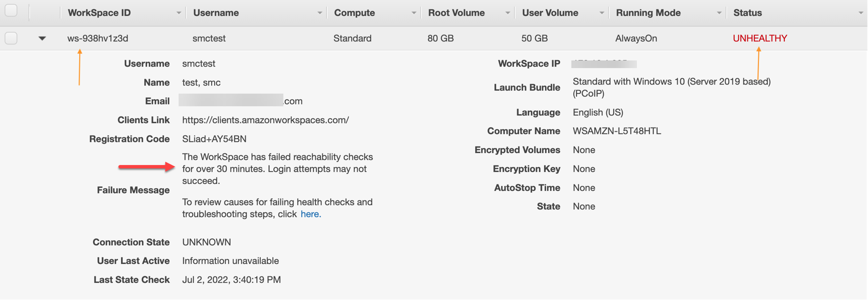Select the checkbox for workspace ws-938hv1z8d

point(11,37)
